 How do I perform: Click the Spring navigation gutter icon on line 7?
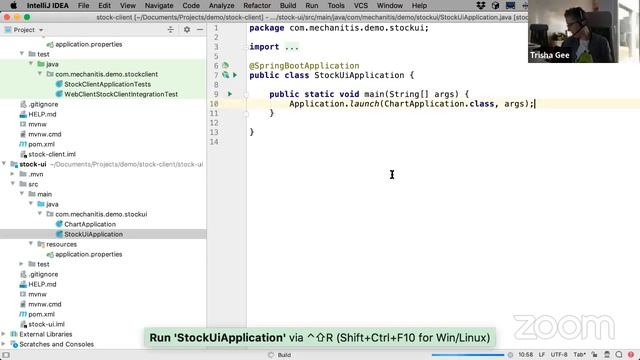225,75
